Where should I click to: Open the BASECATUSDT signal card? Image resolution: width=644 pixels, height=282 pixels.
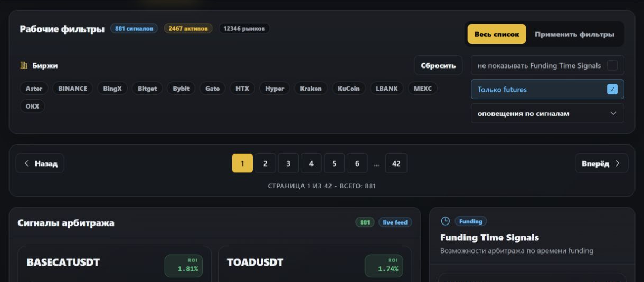pos(115,264)
